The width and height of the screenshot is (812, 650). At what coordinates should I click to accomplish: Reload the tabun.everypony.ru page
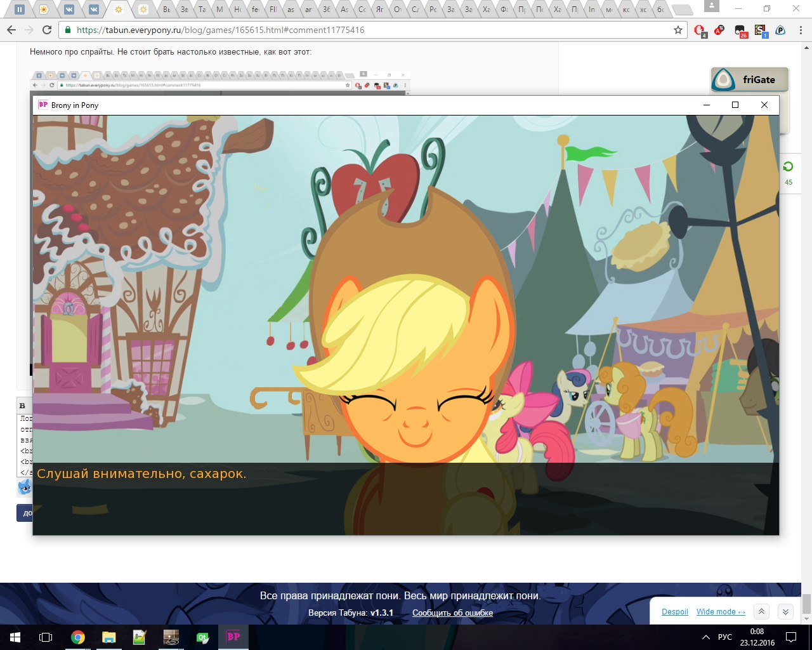click(x=47, y=30)
